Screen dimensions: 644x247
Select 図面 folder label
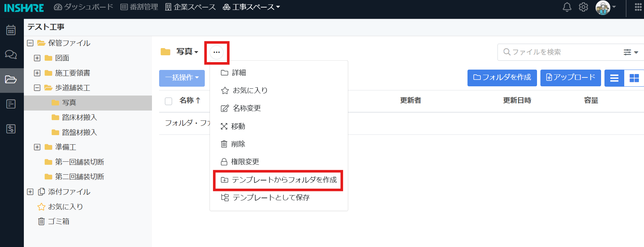click(x=62, y=58)
